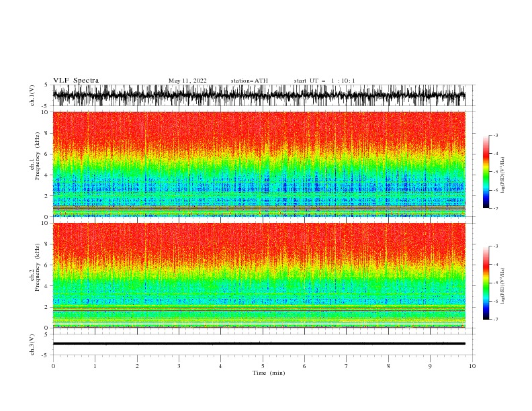Click the ch.1 frequency tick '10'
The height and width of the screenshot is (411, 532).
45,112
